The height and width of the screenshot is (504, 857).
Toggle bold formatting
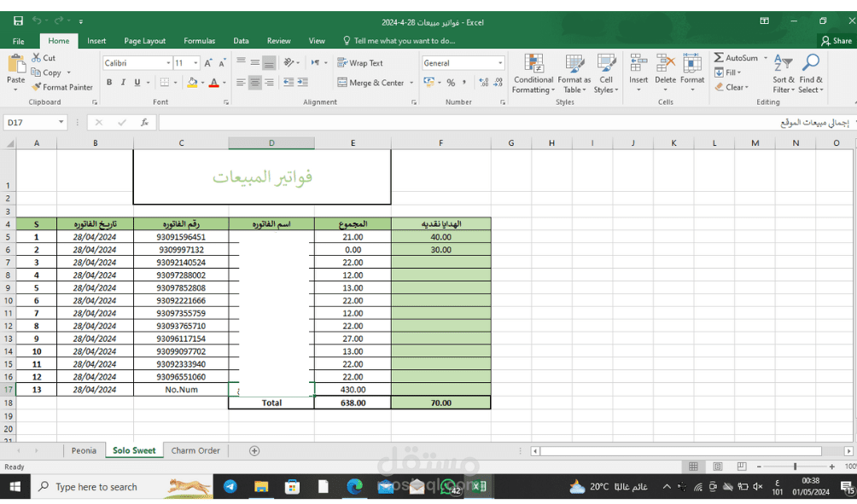(108, 82)
